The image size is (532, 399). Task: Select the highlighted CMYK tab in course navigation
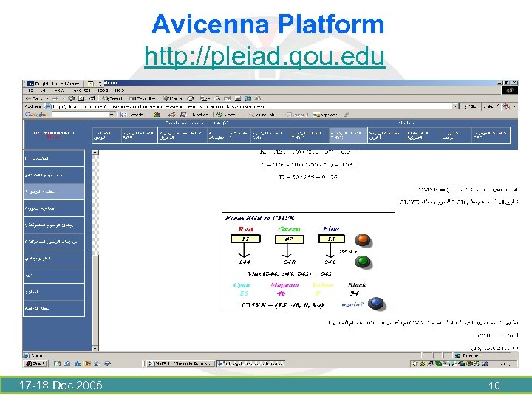click(349, 135)
